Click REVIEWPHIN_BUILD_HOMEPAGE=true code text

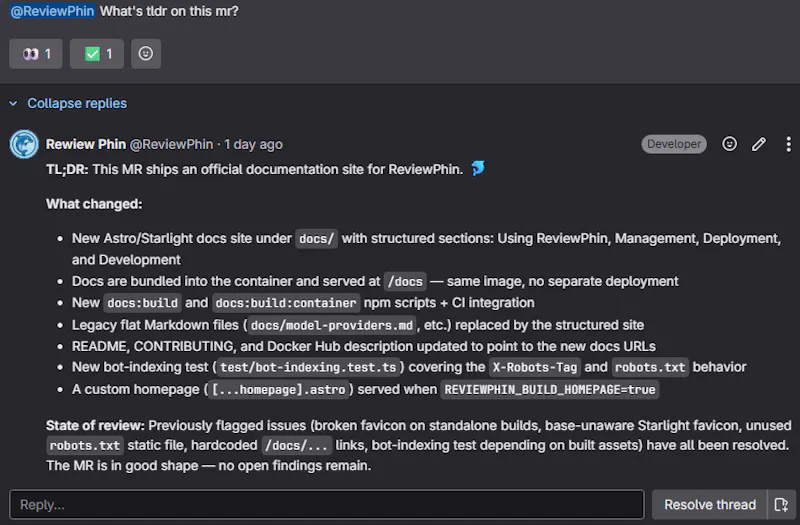(549, 390)
